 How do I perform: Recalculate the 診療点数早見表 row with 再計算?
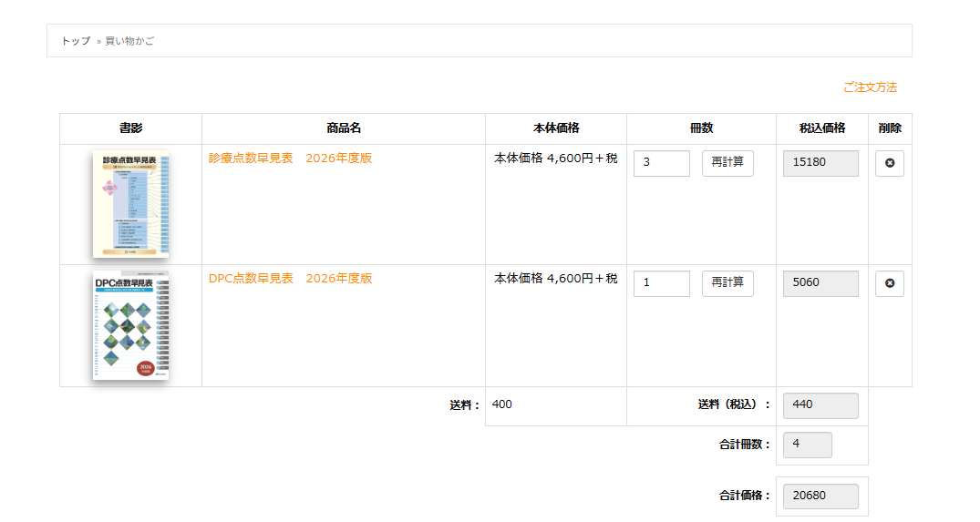click(x=727, y=163)
